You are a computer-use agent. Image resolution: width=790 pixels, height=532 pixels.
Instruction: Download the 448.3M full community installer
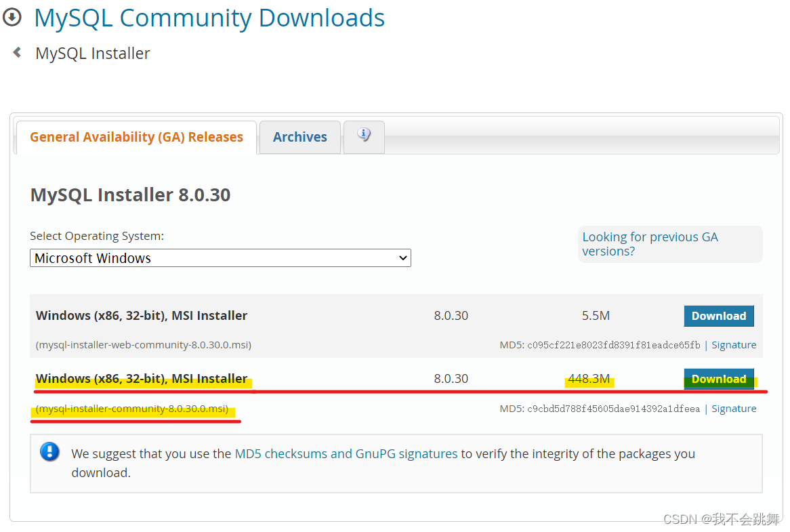719,379
